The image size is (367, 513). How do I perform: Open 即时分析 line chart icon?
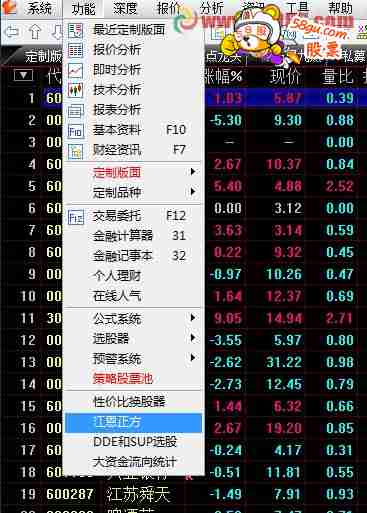pyautogui.click(x=75, y=70)
